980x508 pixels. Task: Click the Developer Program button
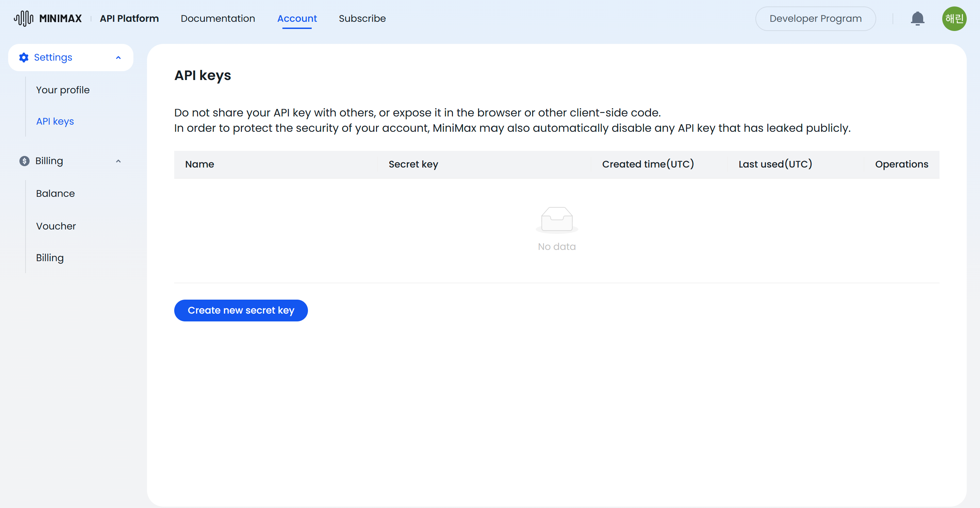coord(815,18)
